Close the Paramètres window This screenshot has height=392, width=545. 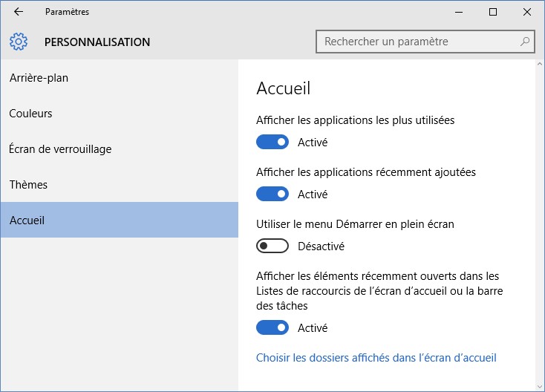(526, 12)
